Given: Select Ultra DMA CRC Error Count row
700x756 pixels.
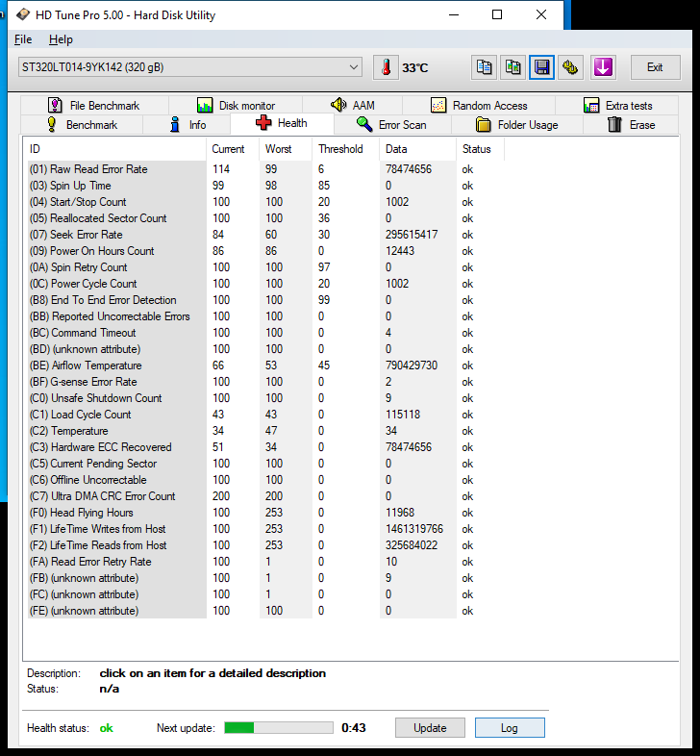Looking at the screenshot, I should click(x=266, y=496).
